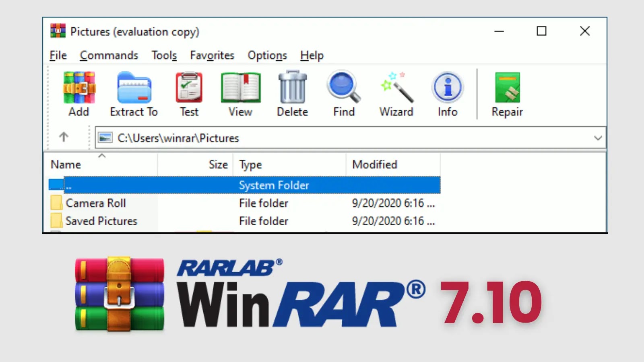Sort list by Name column header

tap(66, 165)
